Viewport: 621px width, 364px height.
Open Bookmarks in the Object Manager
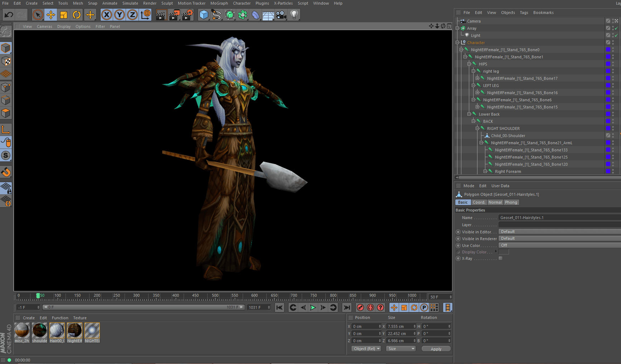click(x=543, y=13)
